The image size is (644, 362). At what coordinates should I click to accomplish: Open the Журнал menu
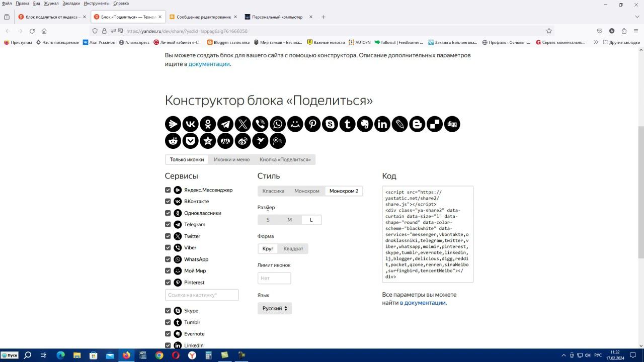51,3
